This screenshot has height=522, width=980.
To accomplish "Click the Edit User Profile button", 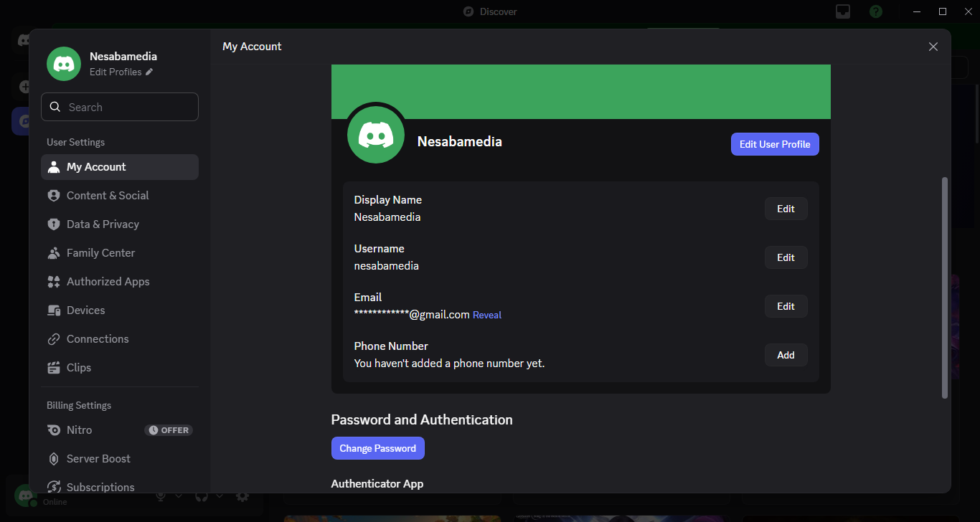I will click(774, 144).
